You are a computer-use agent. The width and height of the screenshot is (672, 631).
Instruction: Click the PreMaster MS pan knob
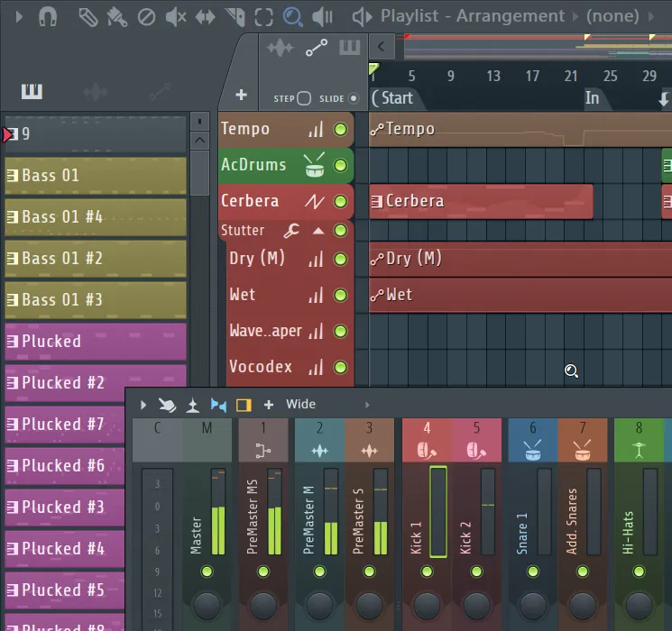(263, 606)
